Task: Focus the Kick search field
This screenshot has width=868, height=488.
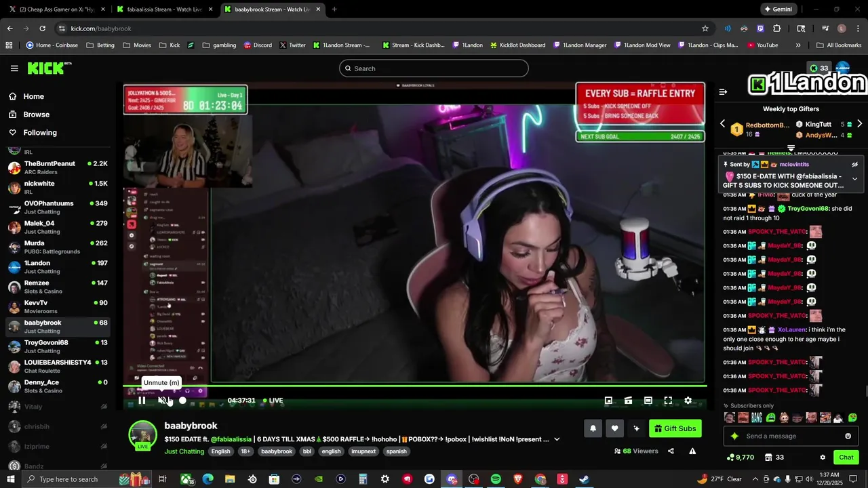Action: [434, 68]
